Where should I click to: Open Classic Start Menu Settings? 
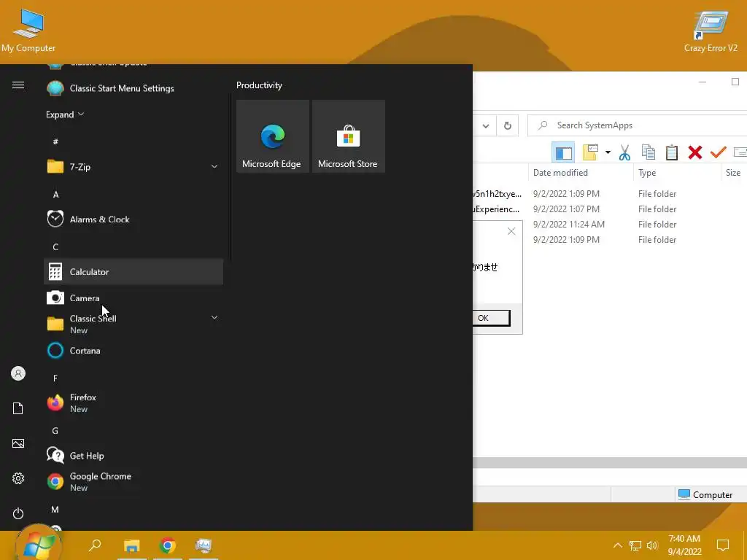(x=133, y=88)
